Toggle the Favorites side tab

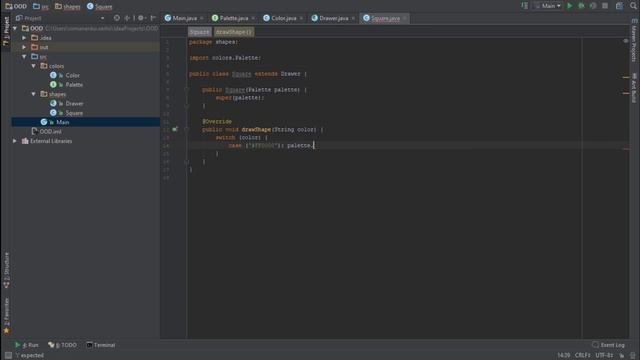point(6,315)
